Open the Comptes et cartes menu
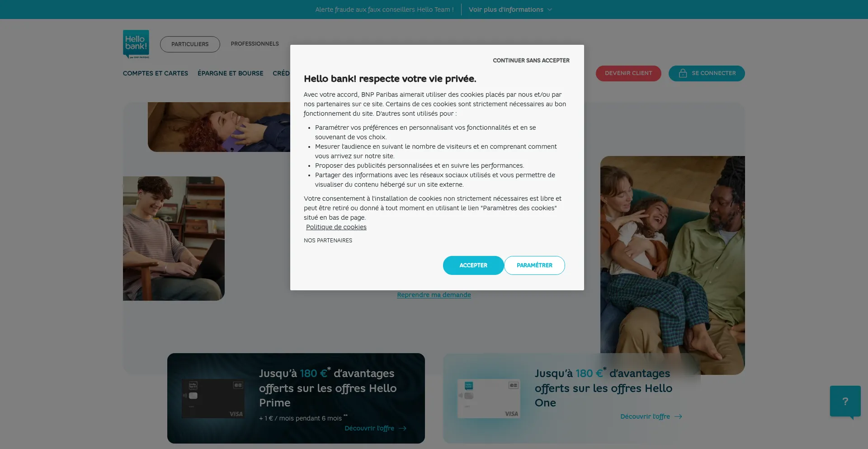This screenshot has height=449, width=868. (156, 73)
